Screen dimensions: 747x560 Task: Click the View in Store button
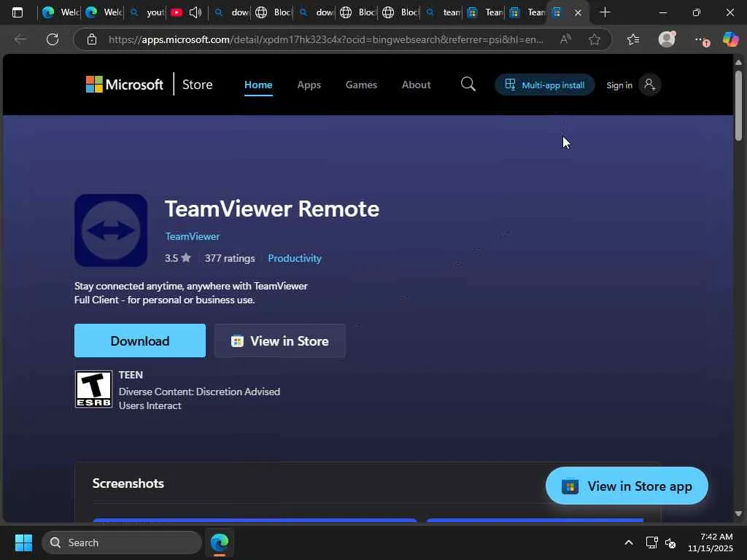pyautogui.click(x=280, y=341)
